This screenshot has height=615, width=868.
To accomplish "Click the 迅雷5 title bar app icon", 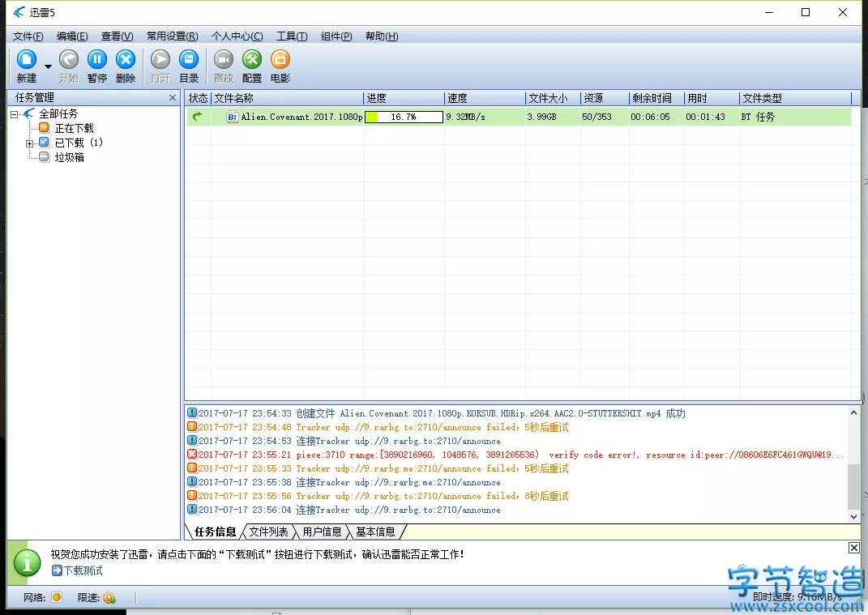I will click(x=19, y=12).
